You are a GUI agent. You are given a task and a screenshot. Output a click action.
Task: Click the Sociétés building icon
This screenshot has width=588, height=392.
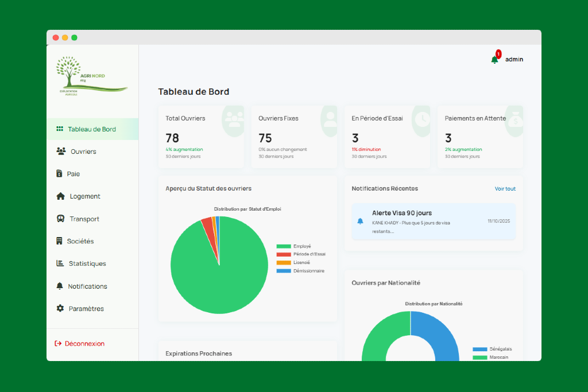[x=59, y=241]
